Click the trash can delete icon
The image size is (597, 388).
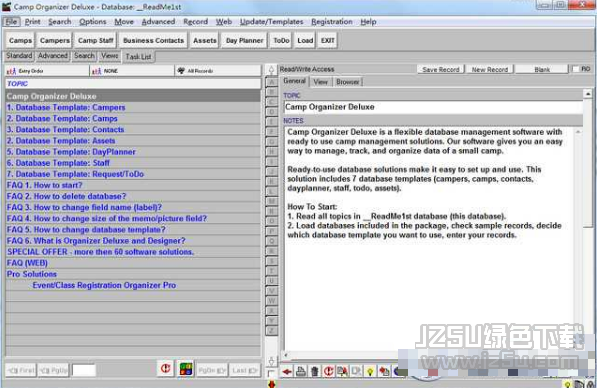tap(314, 371)
